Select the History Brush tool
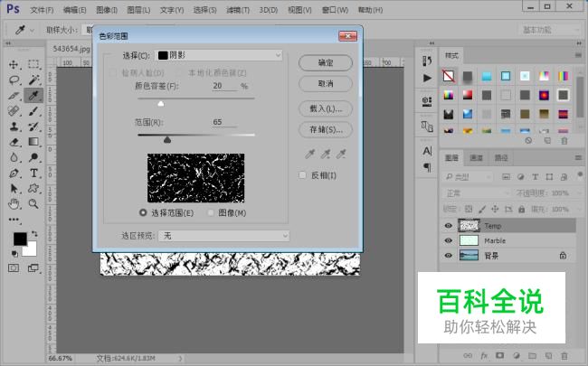This screenshot has width=588, height=366. [33, 127]
